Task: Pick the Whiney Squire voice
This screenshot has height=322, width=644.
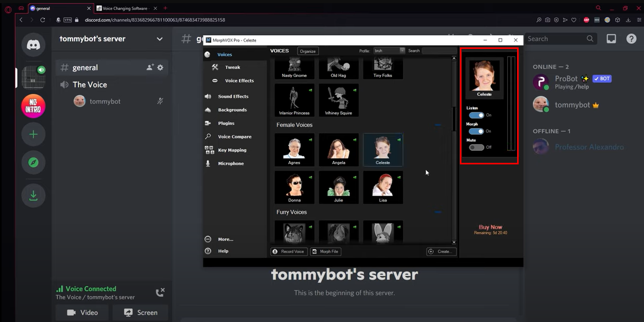Action: coord(338,100)
